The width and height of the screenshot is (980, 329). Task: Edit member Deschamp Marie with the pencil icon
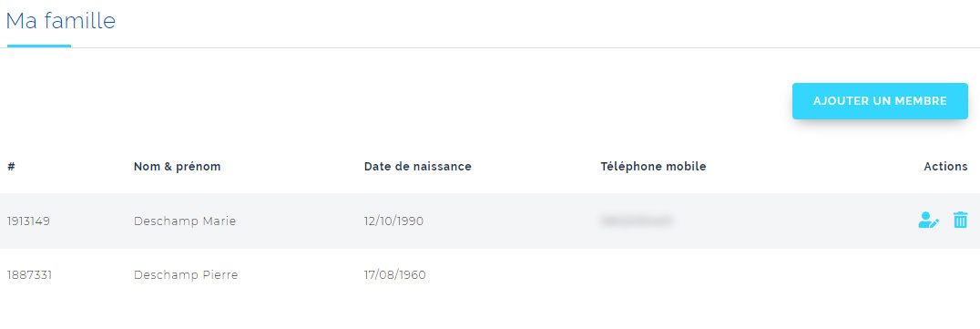coord(928,221)
